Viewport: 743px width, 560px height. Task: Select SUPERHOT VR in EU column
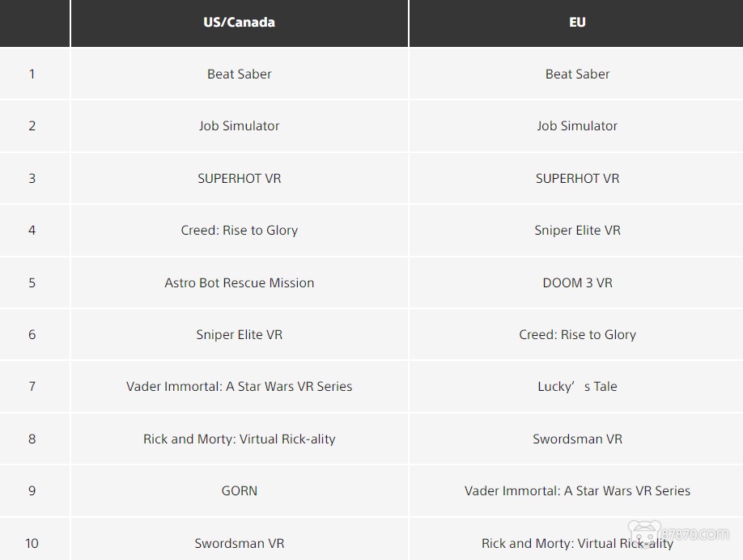tap(577, 178)
